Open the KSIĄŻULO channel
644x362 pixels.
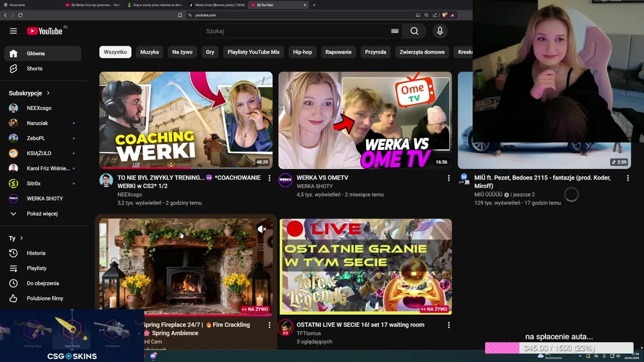pyautogui.click(x=43, y=153)
